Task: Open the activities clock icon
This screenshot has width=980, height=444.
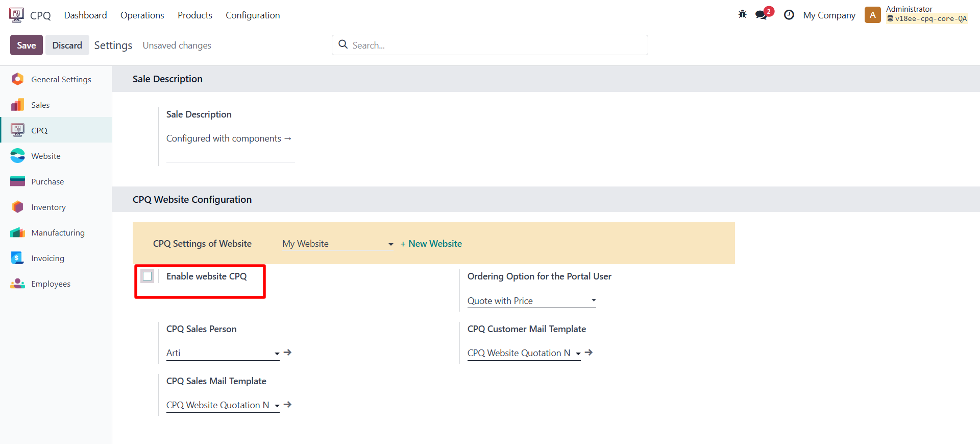Action: [789, 15]
